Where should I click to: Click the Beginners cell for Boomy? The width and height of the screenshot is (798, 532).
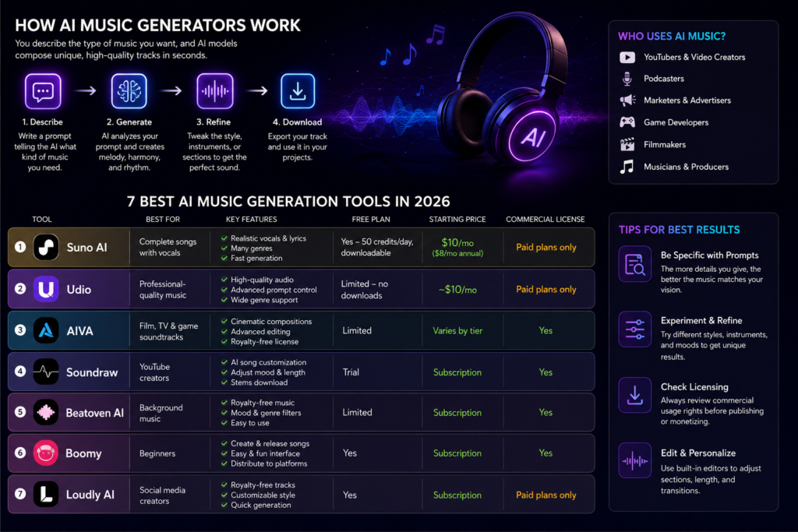coord(157,453)
